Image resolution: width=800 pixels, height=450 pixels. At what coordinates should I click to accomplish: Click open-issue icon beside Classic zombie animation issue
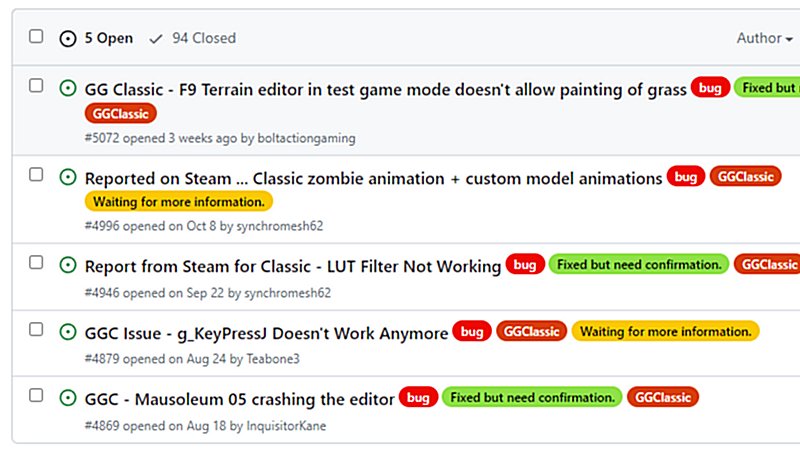tap(68, 177)
